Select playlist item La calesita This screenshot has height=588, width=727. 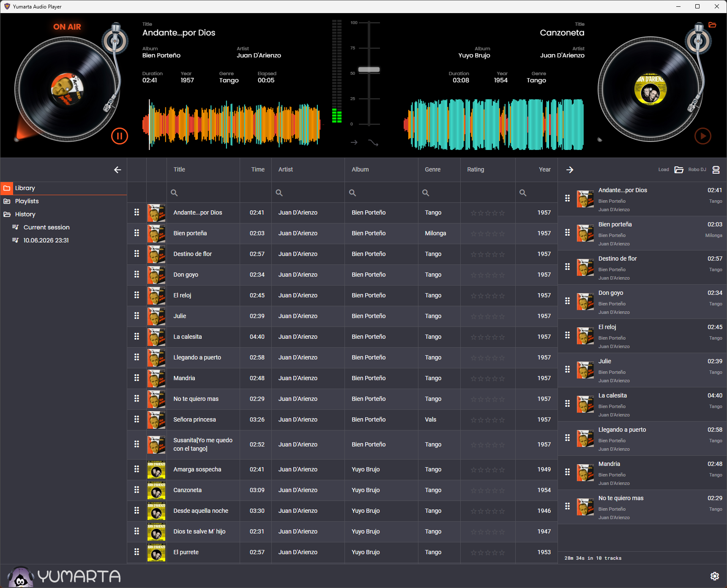[x=642, y=404]
